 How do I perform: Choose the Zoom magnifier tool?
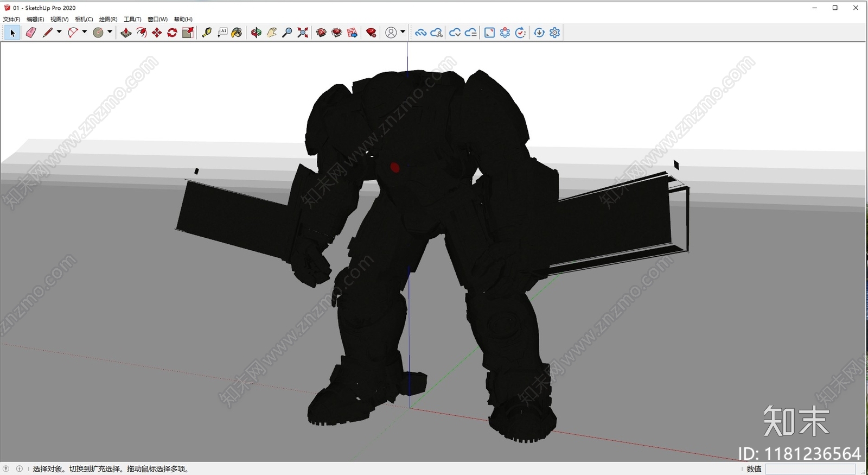[288, 33]
